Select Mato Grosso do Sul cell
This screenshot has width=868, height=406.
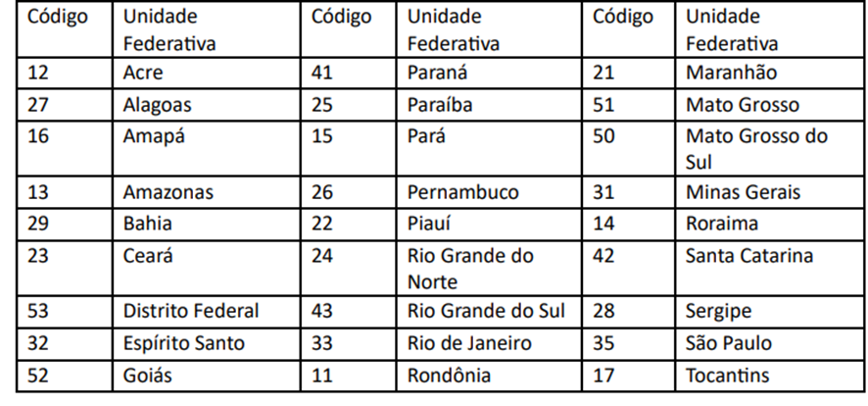pyautogui.click(x=769, y=149)
